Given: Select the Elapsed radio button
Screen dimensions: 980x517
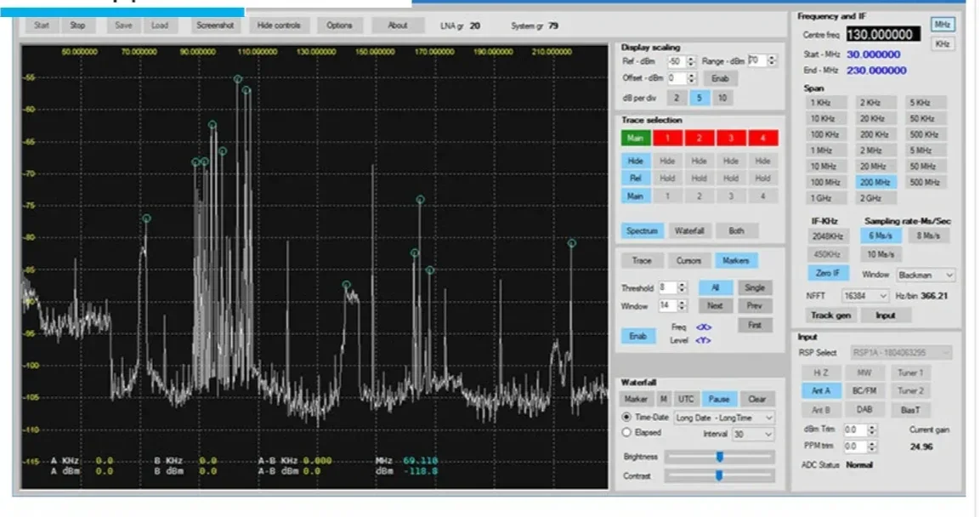Looking at the screenshot, I should tap(626, 433).
